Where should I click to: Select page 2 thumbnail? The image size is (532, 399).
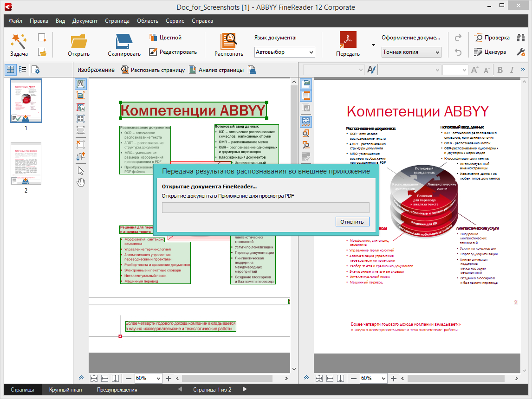(26, 163)
